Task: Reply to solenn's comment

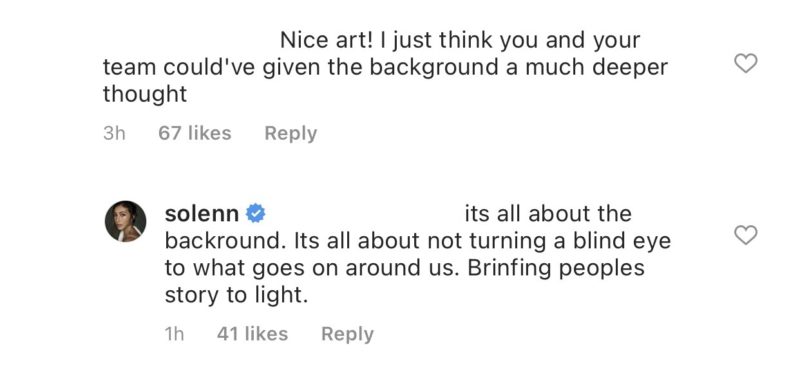Action: [347, 334]
